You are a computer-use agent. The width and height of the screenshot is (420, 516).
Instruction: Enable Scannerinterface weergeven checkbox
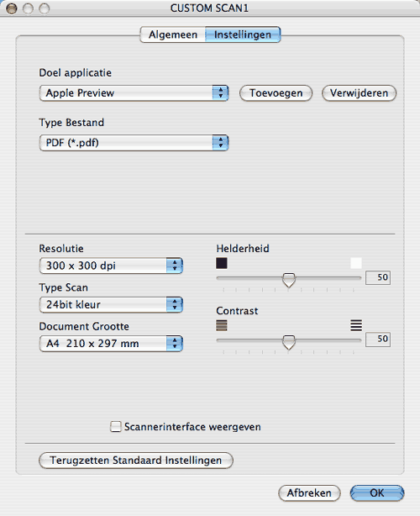point(115,426)
